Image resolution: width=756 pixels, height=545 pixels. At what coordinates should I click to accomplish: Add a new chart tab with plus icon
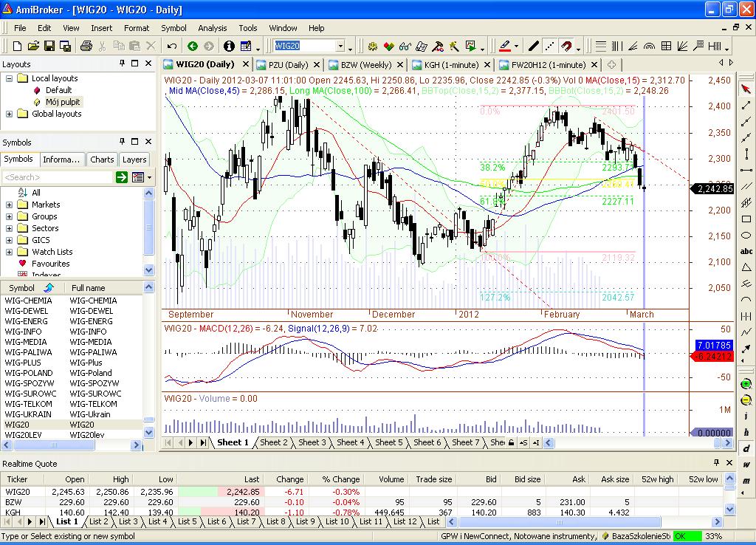(x=611, y=65)
